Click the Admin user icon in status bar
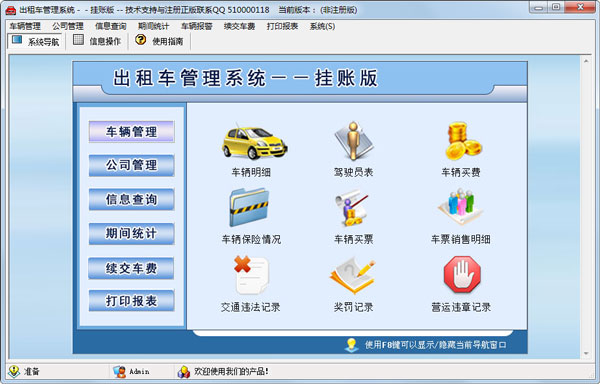Viewport: 600px width, 384px height. pyautogui.click(x=119, y=371)
